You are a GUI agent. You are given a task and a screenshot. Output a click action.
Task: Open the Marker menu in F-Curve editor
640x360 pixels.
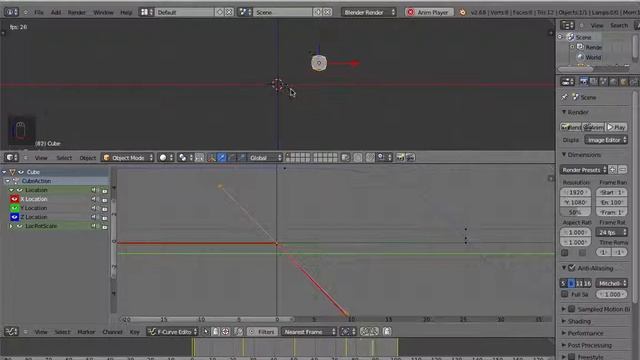click(x=86, y=332)
